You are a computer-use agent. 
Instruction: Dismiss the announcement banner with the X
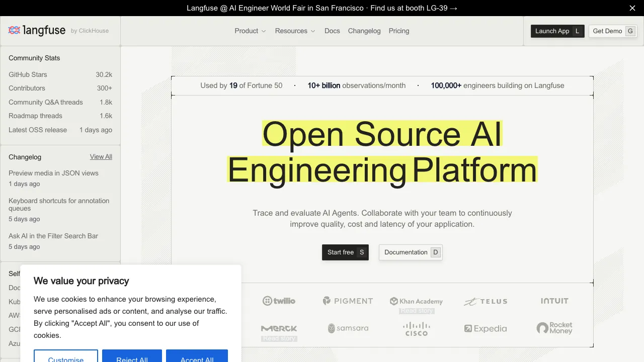[632, 8]
